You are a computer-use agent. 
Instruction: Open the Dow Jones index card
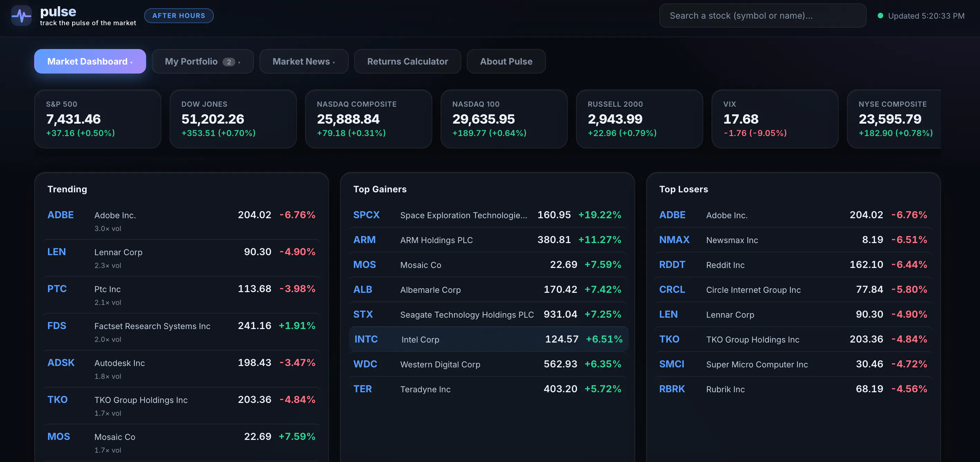(233, 119)
